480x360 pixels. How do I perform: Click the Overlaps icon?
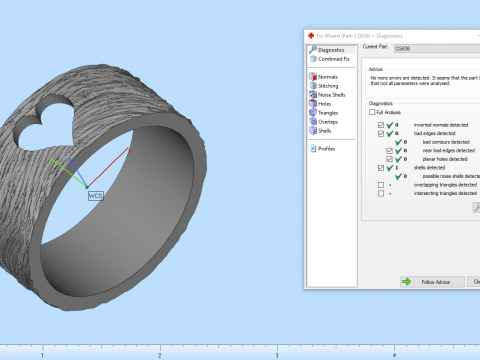(313, 122)
